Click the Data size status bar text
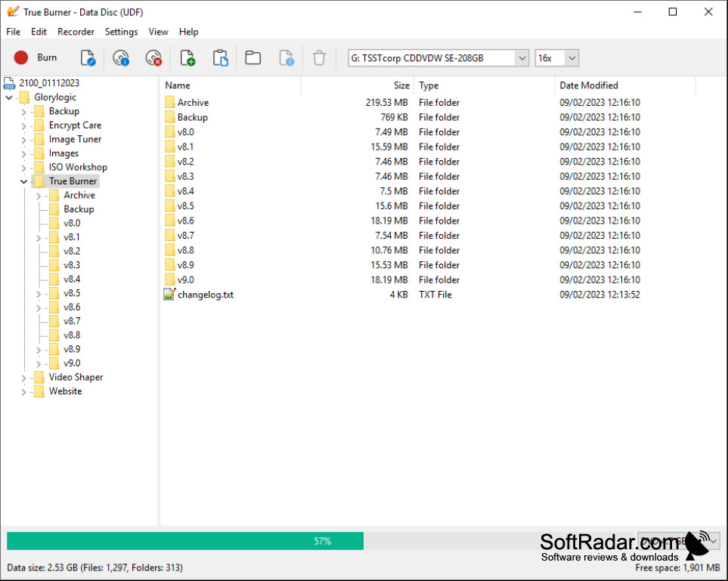The width and height of the screenshot is (728, 581). (94, 567)
